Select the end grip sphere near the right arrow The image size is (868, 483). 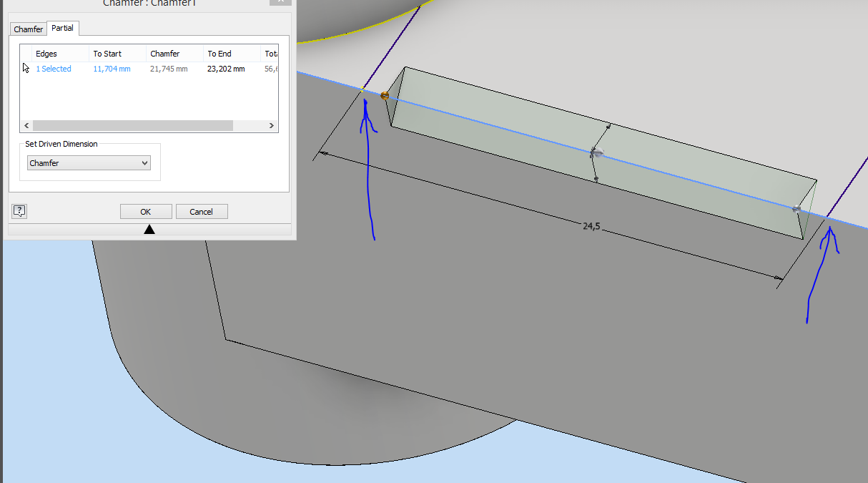coord(796,210)
